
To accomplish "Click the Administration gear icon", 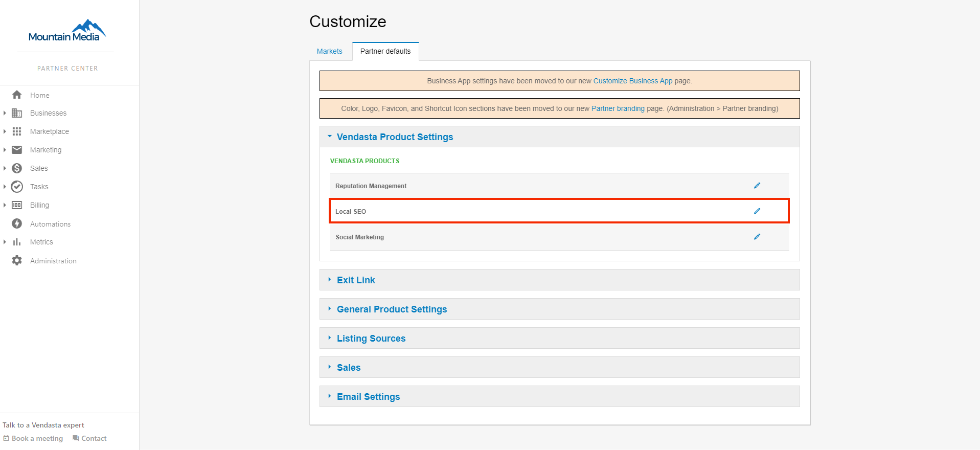I will (x=17, y=260).
